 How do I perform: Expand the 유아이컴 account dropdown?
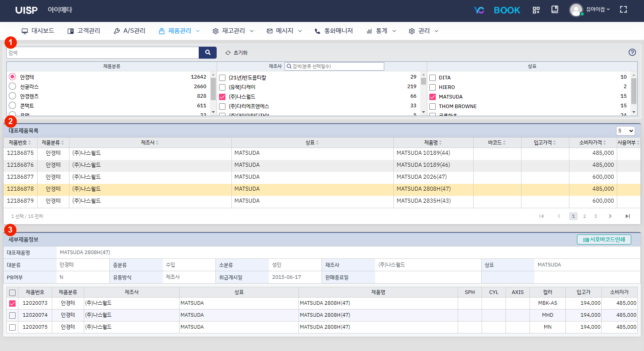(x=598, y=10)
